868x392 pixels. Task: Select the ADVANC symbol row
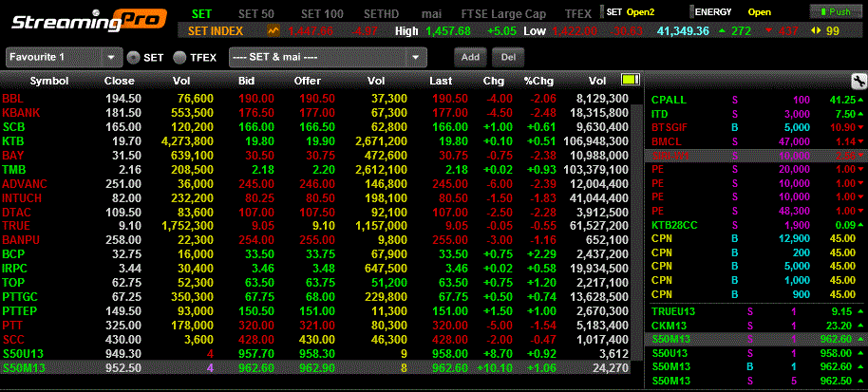[315, 183]
